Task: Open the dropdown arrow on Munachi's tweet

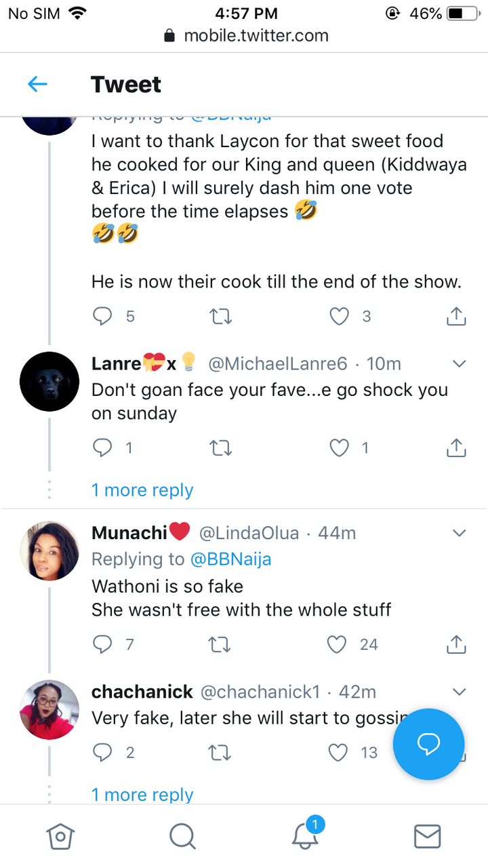Action: pyautogui.click(x=459, y=533)
